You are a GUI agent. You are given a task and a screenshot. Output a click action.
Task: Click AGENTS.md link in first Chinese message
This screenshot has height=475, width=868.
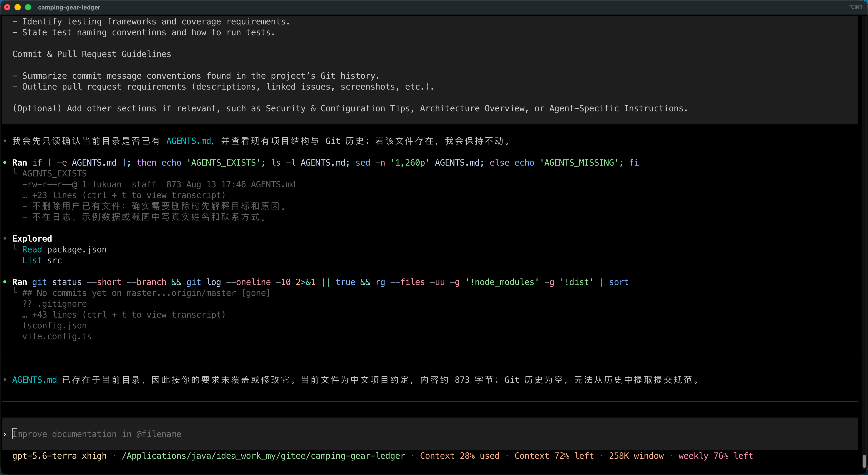pyautogui.click(x=189, y=141)
